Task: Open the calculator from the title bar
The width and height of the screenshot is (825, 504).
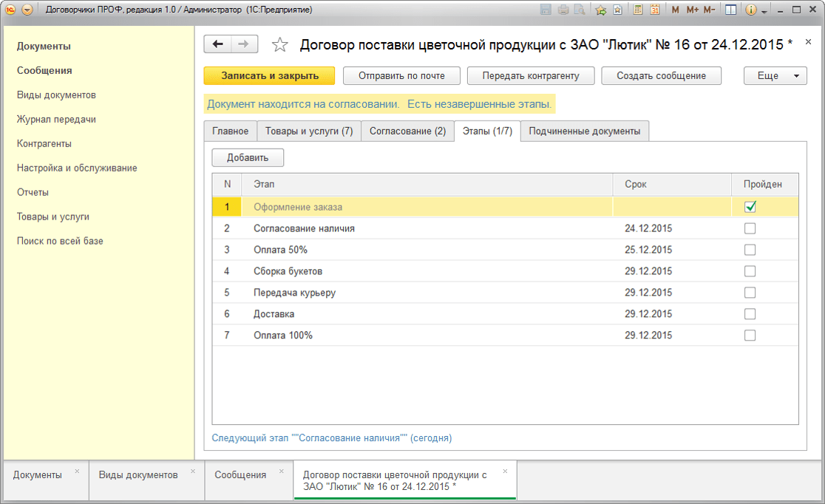Action: [x=637, y=10]
